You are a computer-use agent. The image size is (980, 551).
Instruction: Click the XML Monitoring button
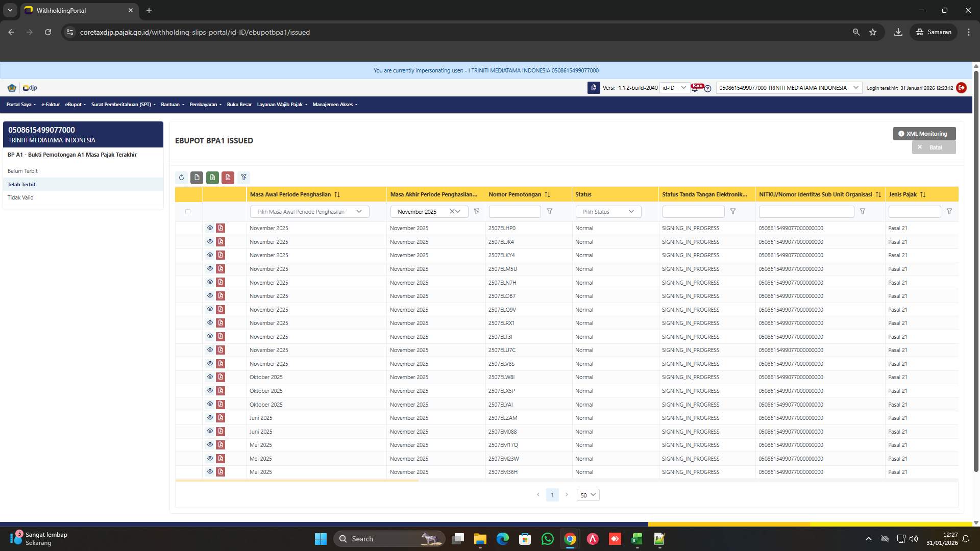tap(924, 134)
